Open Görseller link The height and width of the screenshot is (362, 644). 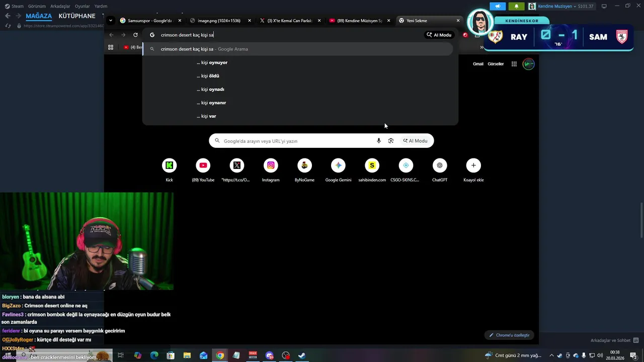coord(496,64)
